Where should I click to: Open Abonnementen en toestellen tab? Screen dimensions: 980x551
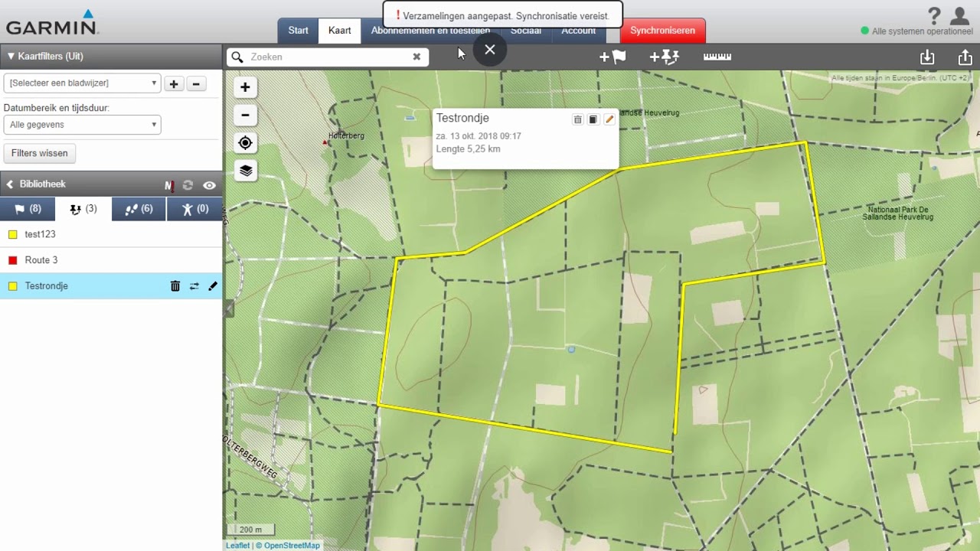(430, 31)
